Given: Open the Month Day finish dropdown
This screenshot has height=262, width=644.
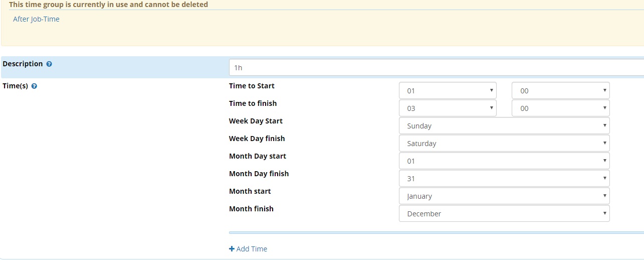Looking at the screenshot, I should click(x=504, y=179).
